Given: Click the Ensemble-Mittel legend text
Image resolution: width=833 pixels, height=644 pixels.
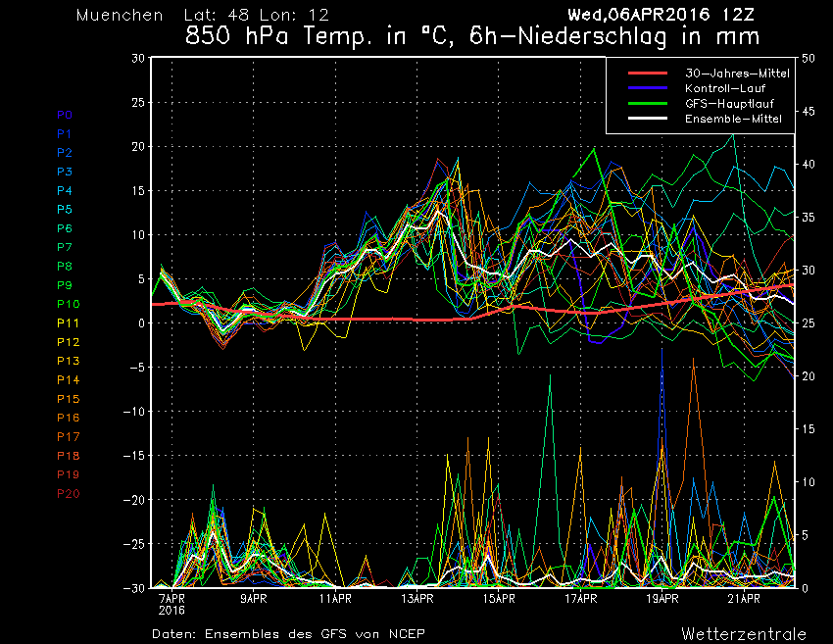Looking at the screenshot, I should (x=734, y=119).
